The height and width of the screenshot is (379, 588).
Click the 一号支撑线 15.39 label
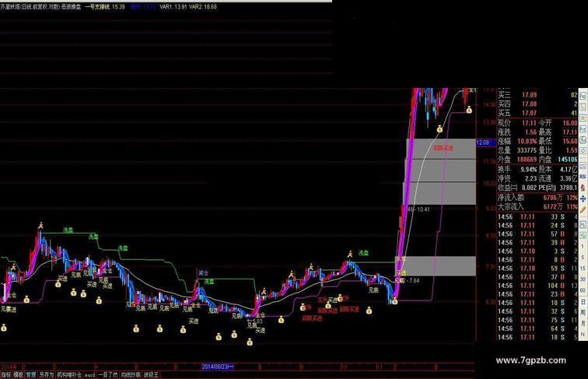(x=105, y=7)
